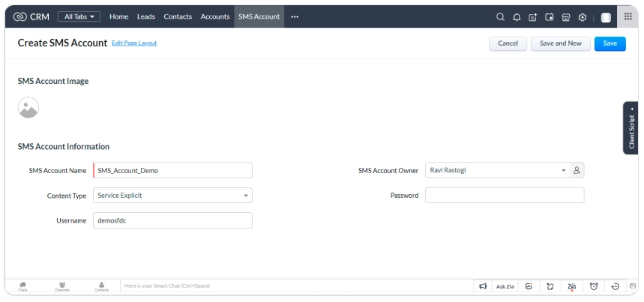Click the calendar icon in header
Image resolution: width=644 pixels, height=302 pixels.
pyautogui.click(x=550, y=17)
